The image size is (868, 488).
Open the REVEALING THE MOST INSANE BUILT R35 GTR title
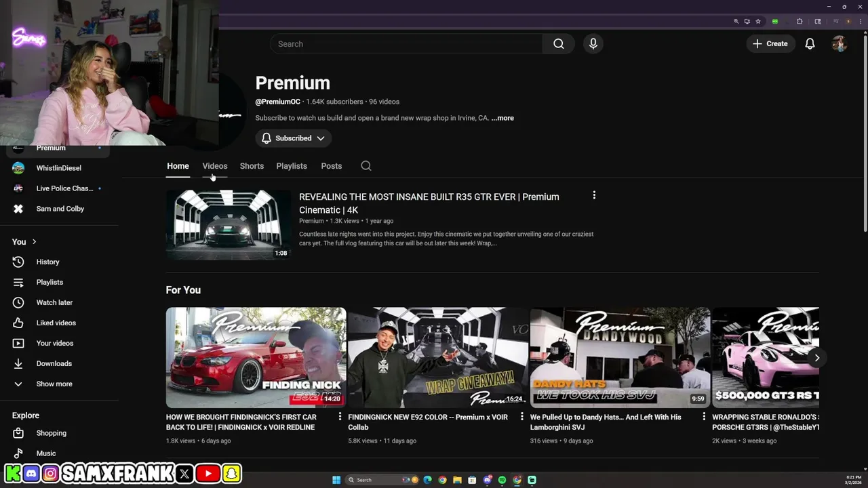pyautogui.click(x=429, y=203)
